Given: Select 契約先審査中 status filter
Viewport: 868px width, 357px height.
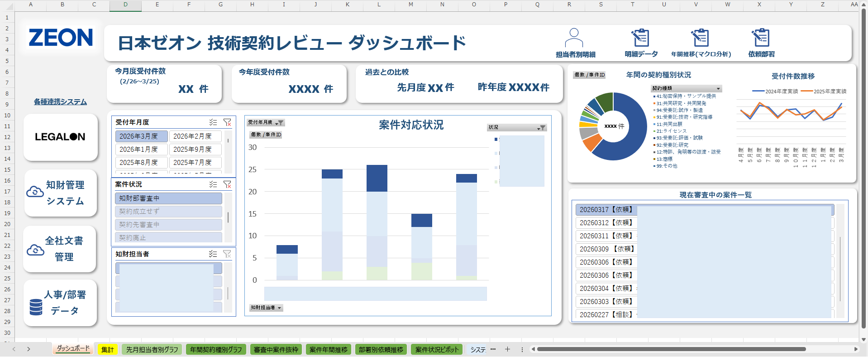Looking at the screenshot, I should tap(168, 225).
